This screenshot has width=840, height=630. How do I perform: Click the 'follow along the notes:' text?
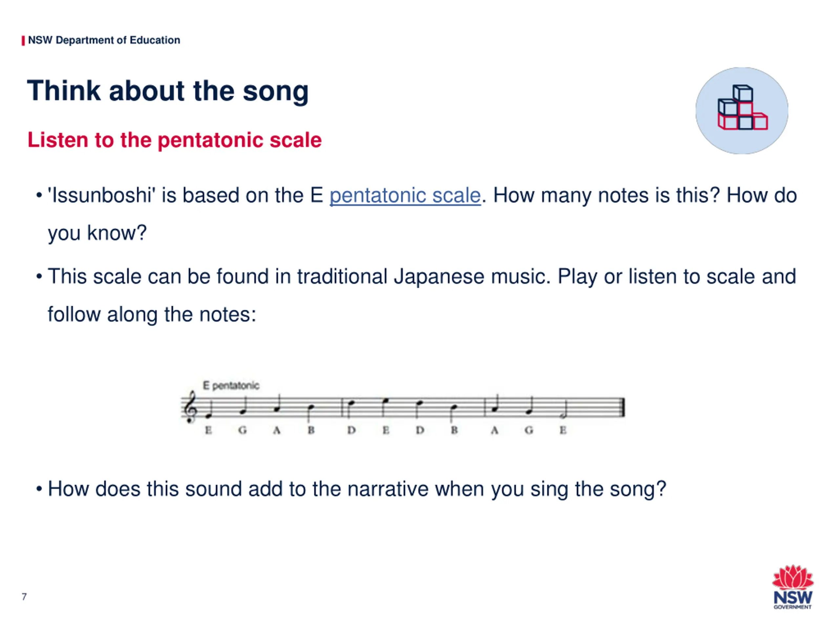tap(152, 314)
